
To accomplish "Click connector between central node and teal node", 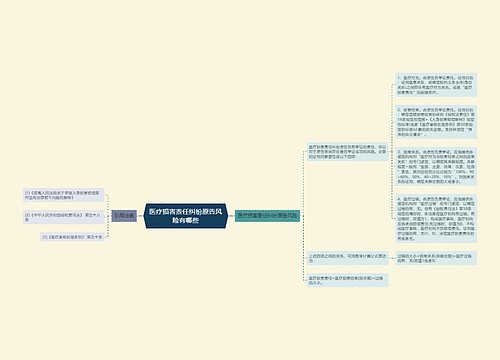I will pos(232,216).
